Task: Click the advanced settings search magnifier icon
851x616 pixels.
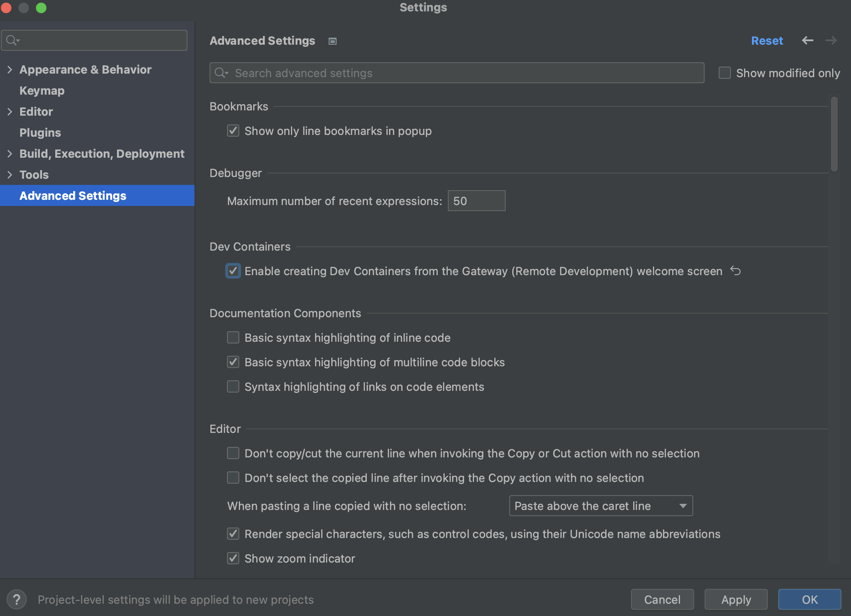Action: [x=221, y=73]
